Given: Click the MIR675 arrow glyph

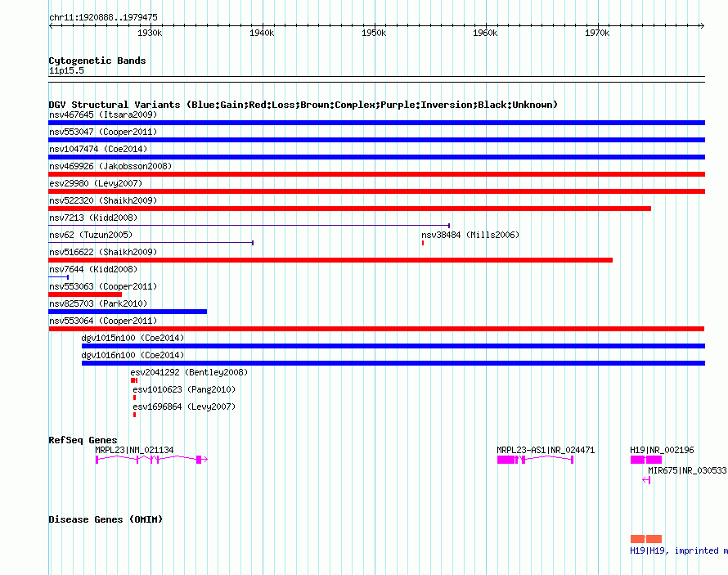Looking at the screenshot, I should [646, 480].
